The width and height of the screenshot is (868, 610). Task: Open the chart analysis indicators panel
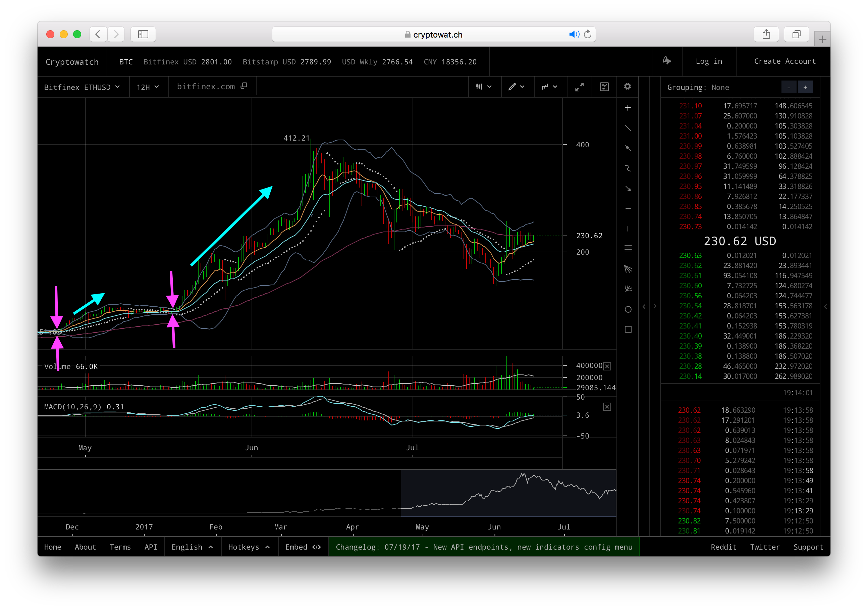click(604, 87)
